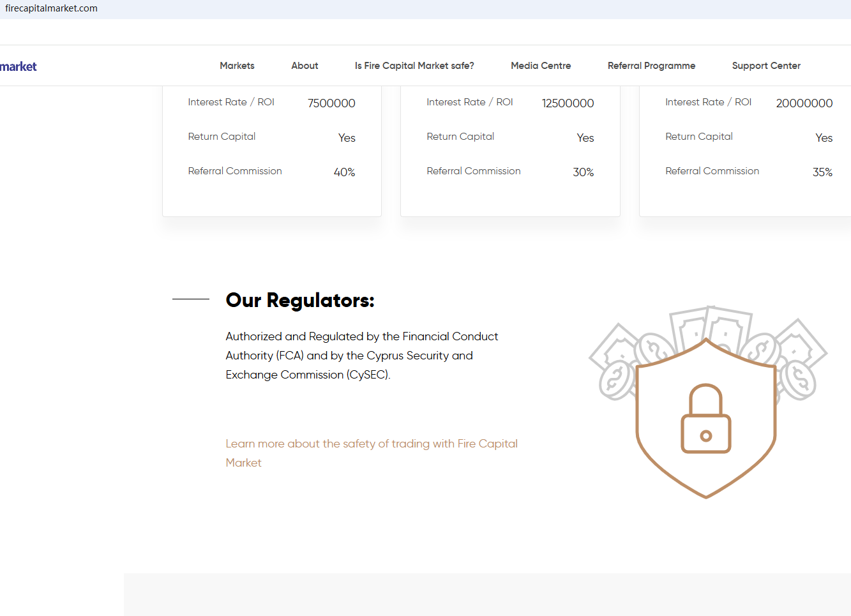The height and width of the screenshot is (616, 851).
Task: Select the 20000000 ROI value
Action: click(x=804, y=103)
